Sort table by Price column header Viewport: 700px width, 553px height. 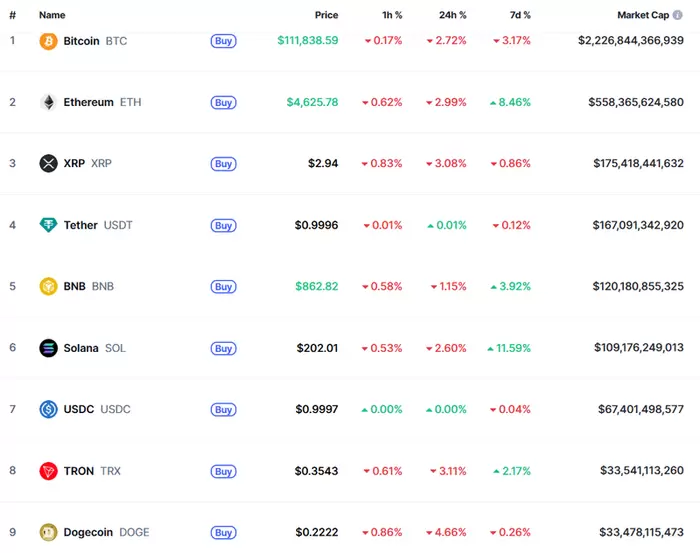coord(326,15)
